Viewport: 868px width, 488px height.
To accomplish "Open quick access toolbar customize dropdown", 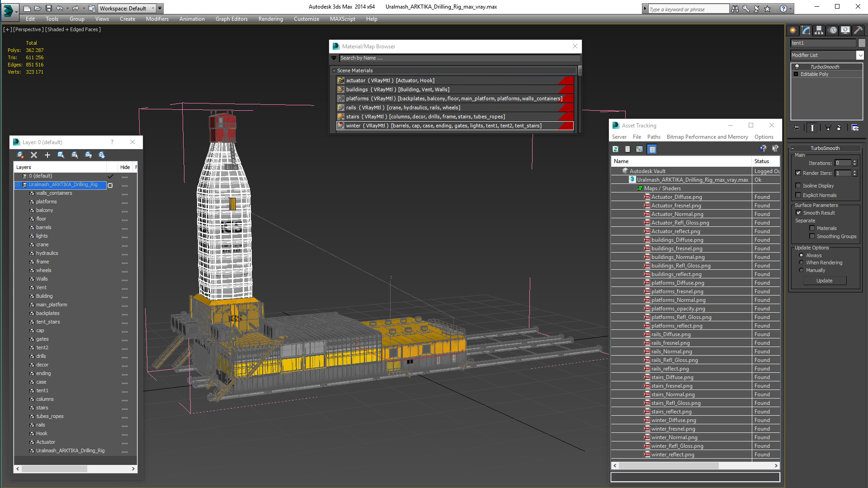I will pos(160,9).
